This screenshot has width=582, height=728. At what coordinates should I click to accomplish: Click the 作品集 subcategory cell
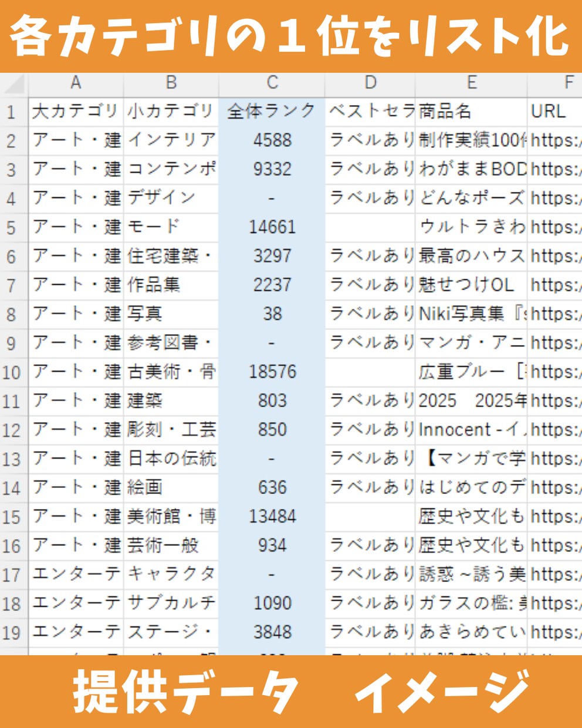click(171, 285)
